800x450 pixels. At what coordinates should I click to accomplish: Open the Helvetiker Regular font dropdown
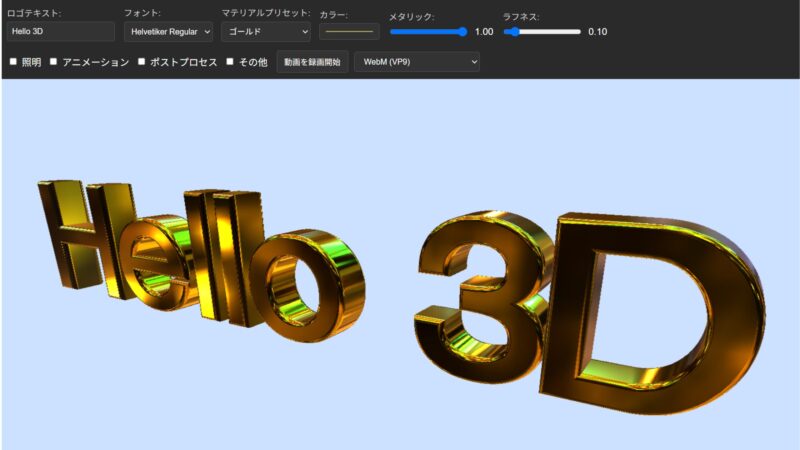pos(168,32)
